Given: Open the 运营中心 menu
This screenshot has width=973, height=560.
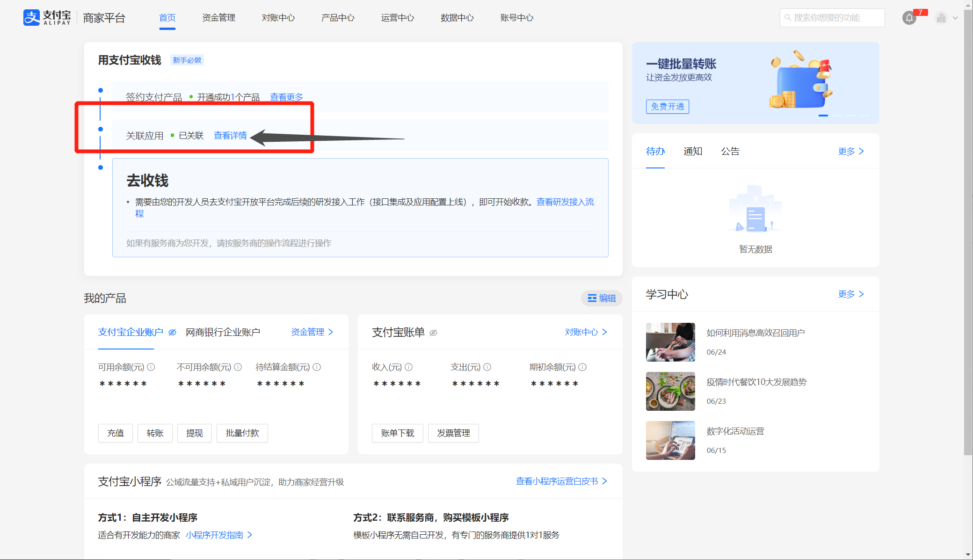Looking at the screenshot, I should coord(398,18).
